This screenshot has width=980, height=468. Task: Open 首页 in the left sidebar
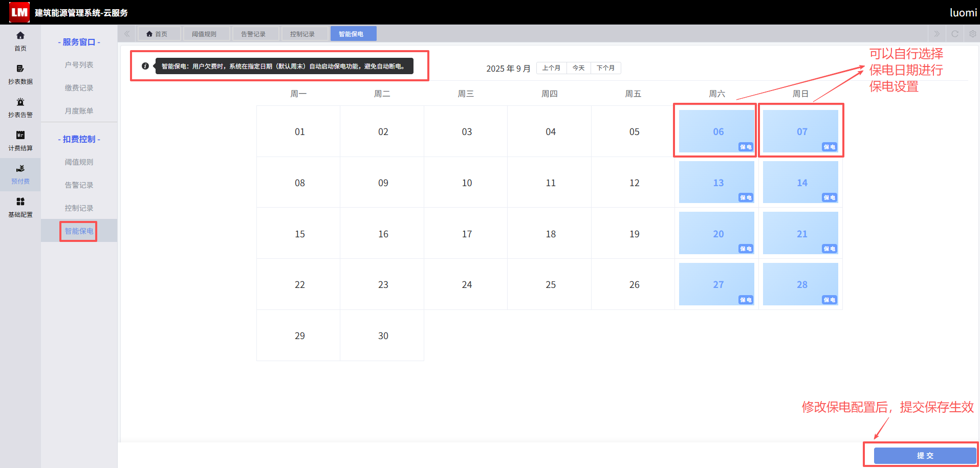click(20, 41)
